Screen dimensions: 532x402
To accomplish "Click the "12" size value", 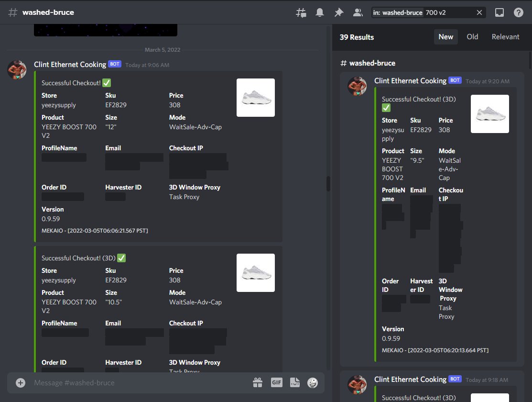I will tap(111, 127).
